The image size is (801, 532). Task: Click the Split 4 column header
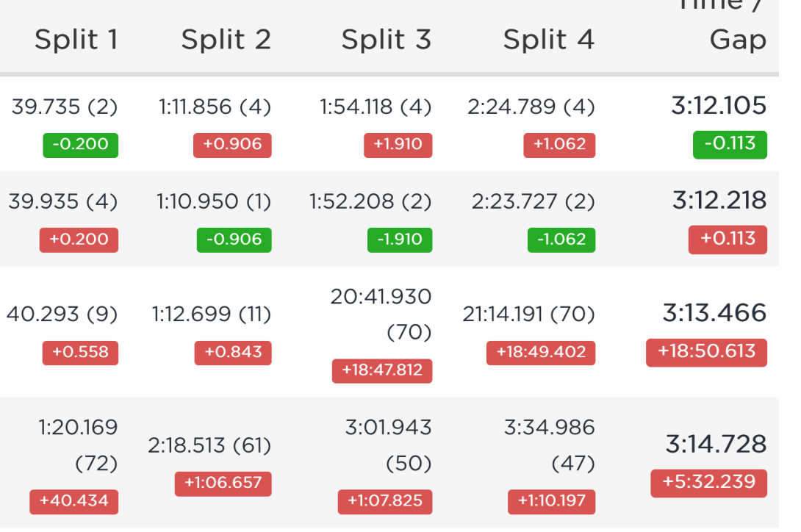tap(549, 40)
